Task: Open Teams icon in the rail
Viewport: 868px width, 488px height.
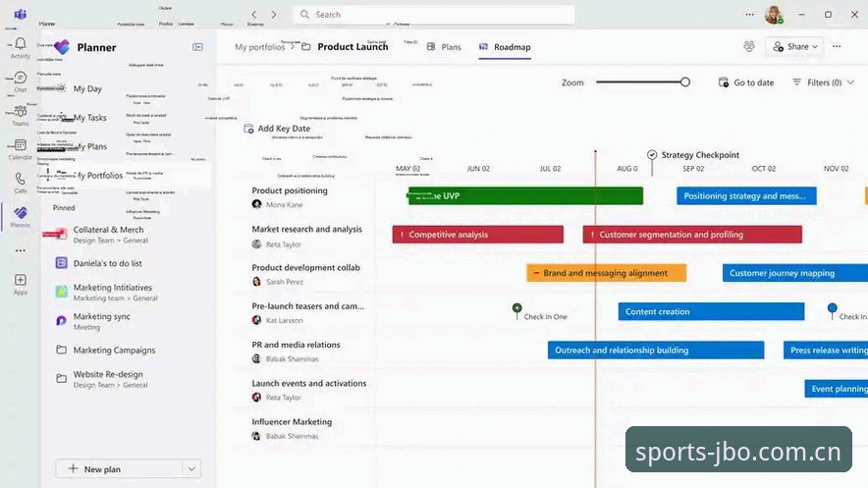Action: click(21, 116)
